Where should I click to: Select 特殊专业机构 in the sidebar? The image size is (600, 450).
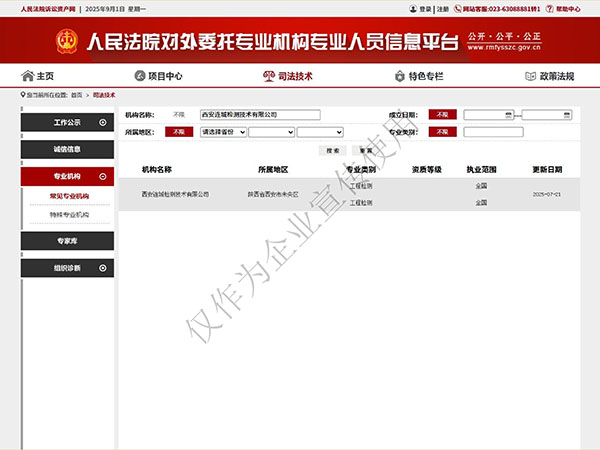click(x=69, y=215)
